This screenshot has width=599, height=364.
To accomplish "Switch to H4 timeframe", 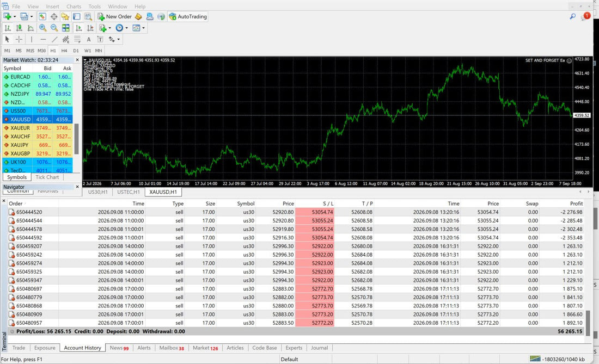I will pos(64,51).
